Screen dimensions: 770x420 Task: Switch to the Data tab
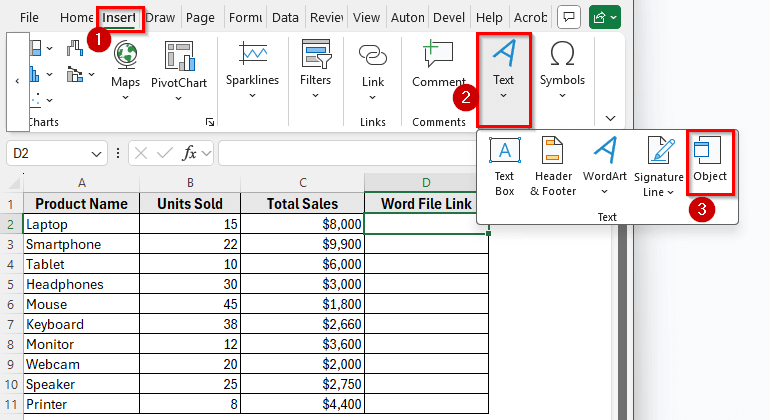tap(285, 18)
